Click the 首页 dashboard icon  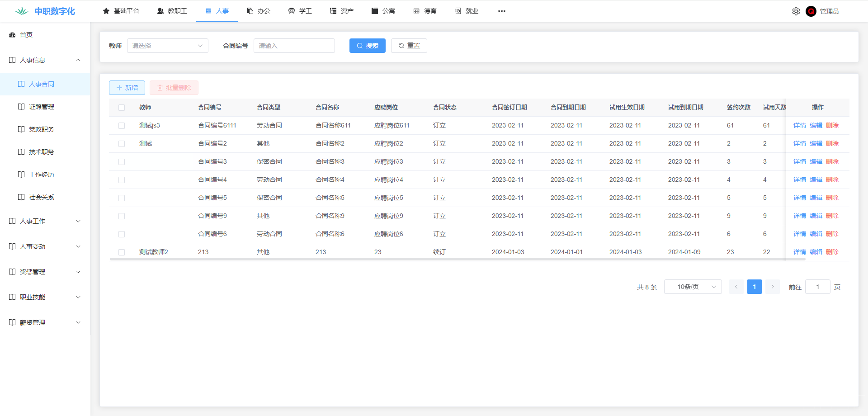coord(12,35)
